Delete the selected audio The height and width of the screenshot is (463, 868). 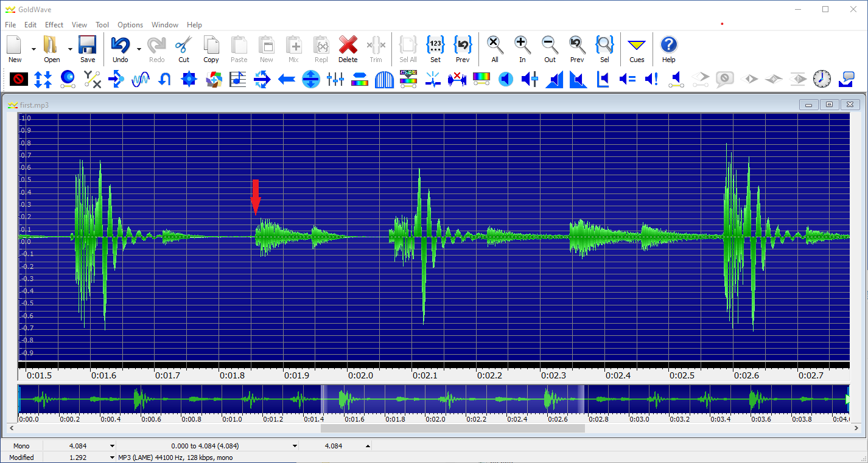(348, 49)
